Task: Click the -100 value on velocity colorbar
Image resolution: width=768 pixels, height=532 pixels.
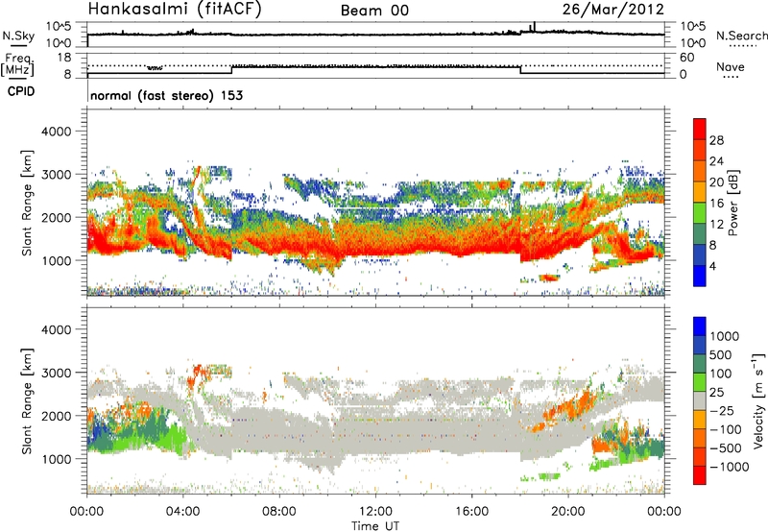Action: (726, 429)
